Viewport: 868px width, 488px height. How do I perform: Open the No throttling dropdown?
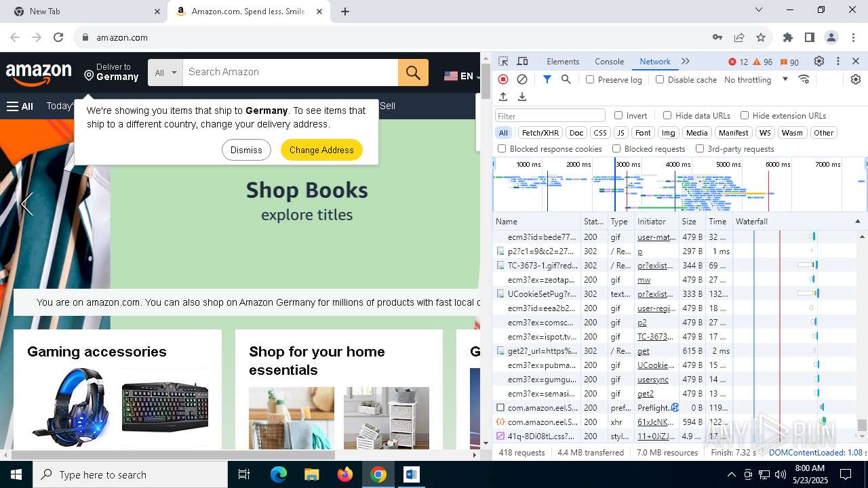pos(756,79)
